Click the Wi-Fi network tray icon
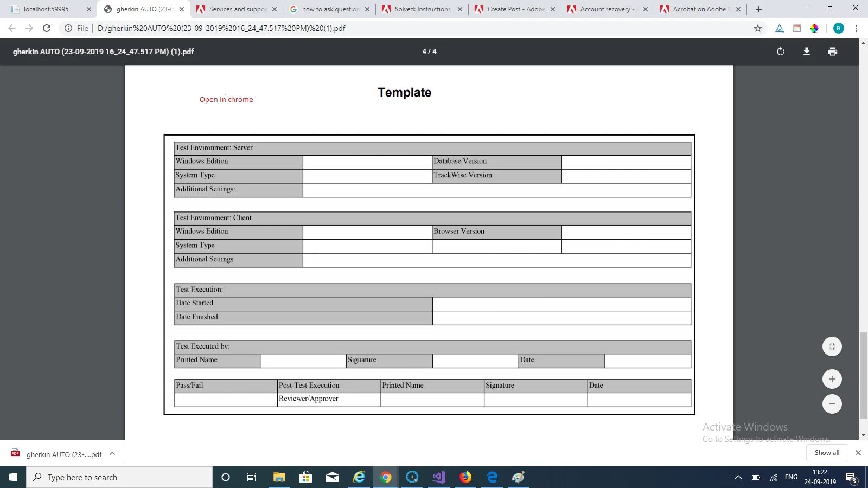868x488 pixels. click(774, 477)
